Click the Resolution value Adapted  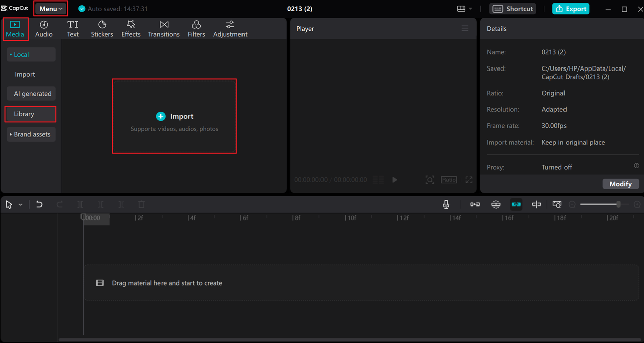point(554,109)
